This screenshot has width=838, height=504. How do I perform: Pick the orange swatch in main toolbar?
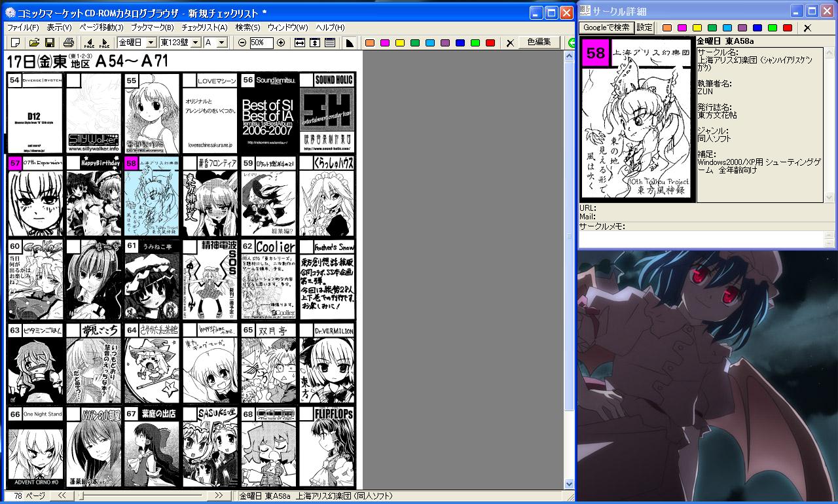pos(370,43)
